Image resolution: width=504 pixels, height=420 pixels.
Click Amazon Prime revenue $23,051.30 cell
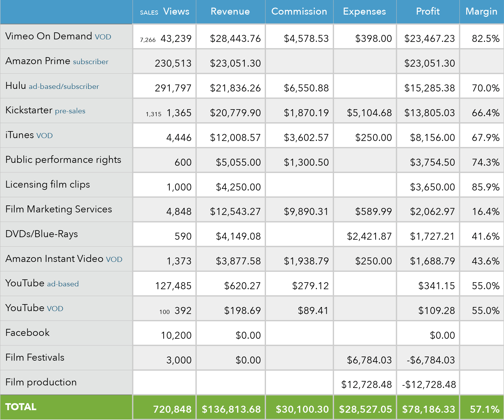(231, 61)
